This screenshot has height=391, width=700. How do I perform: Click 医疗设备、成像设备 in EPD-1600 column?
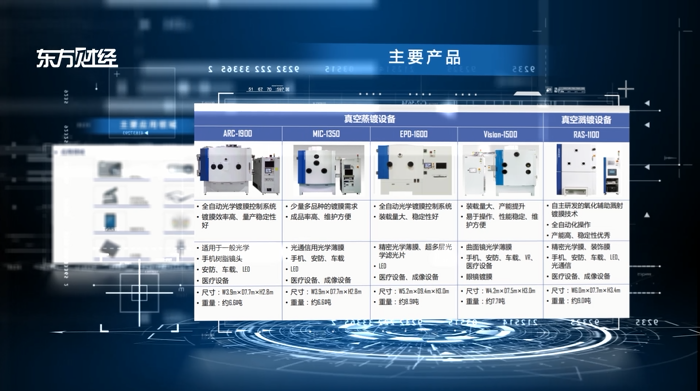[408, 277]
